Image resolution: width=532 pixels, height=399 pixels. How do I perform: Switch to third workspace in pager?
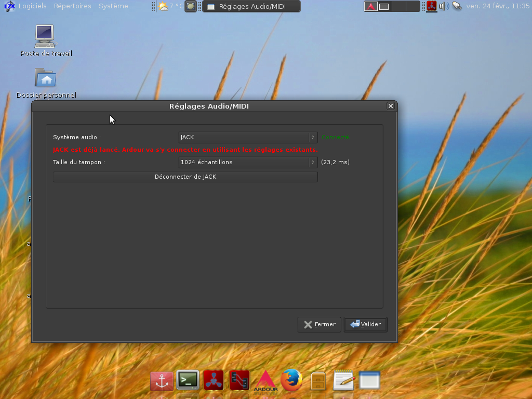(398, 6)
